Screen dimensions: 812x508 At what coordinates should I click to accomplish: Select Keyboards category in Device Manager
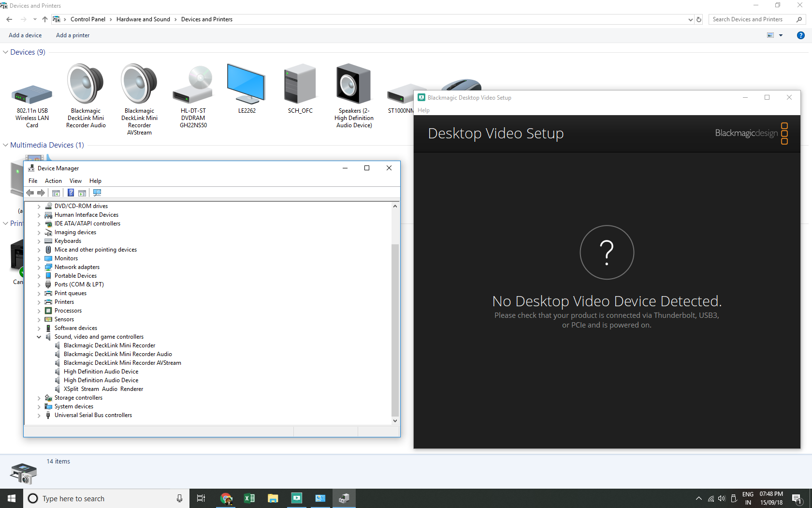click(x=68, y=241)
